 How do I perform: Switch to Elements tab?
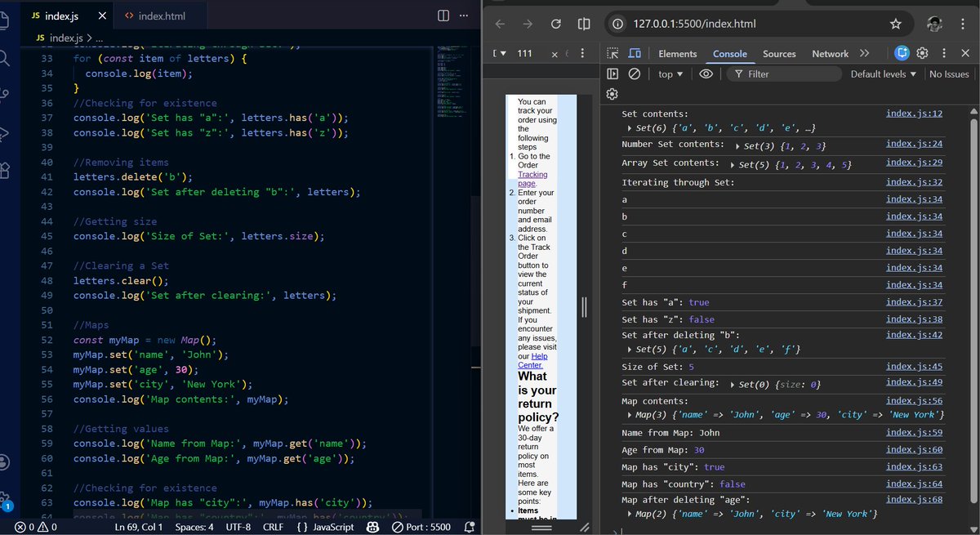(678, 53)
